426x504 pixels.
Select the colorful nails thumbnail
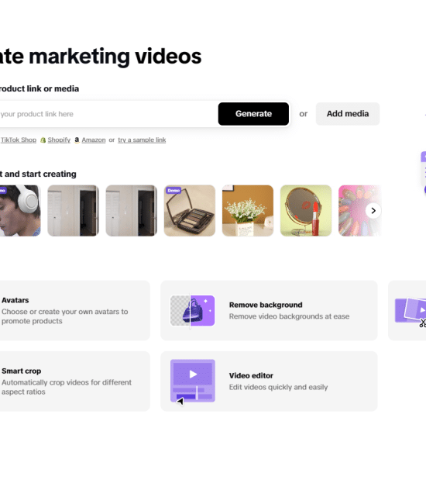pyautogui.click(x=359, y=211)
